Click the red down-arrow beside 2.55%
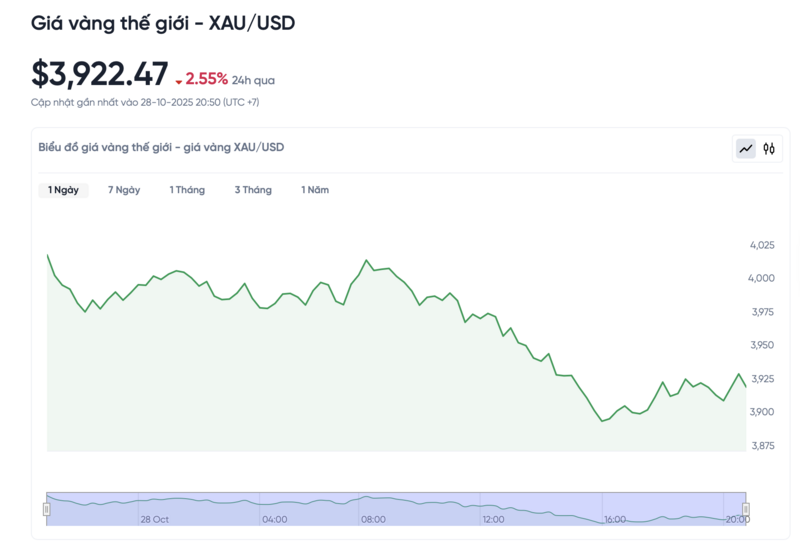This screenshot has height=549, width=800. (178, 81)
